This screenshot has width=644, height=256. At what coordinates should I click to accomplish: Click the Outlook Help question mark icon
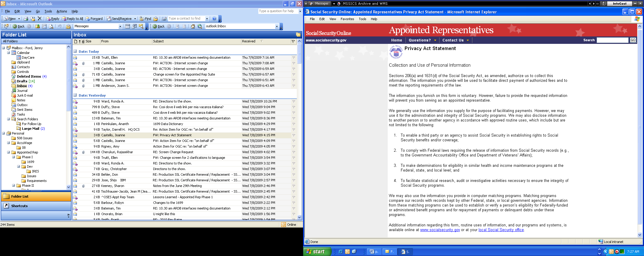(x=214, y=19)
